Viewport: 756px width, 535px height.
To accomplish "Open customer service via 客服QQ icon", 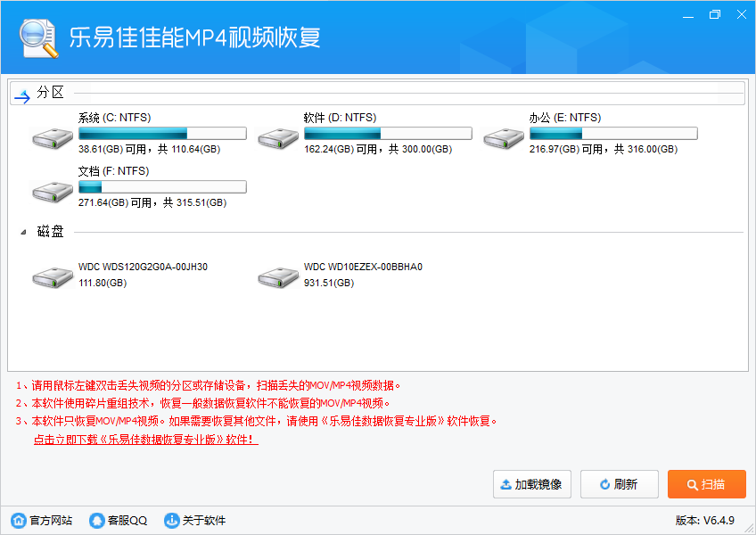I will (95, 520).
